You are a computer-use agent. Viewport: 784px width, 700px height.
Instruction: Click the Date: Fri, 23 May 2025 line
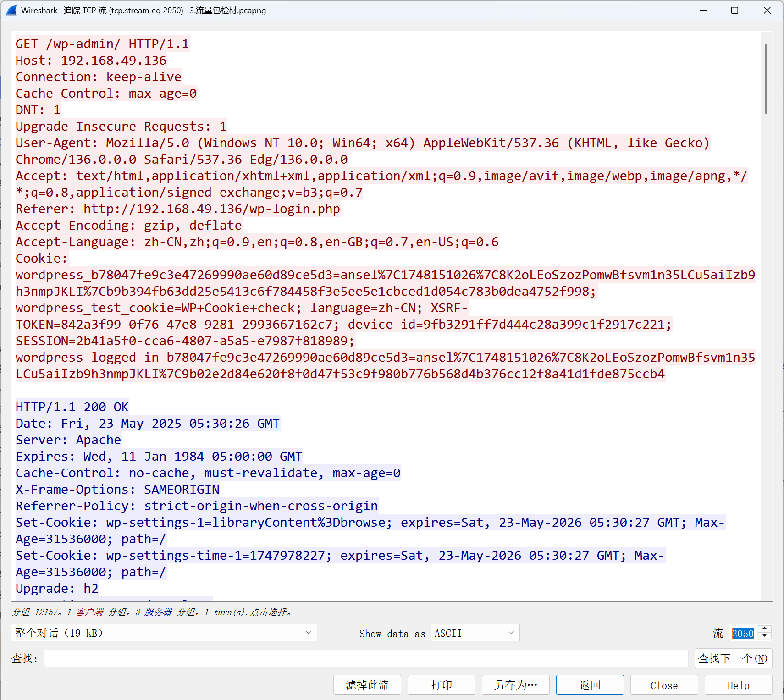pyautogui.click(x=148, y=424)
